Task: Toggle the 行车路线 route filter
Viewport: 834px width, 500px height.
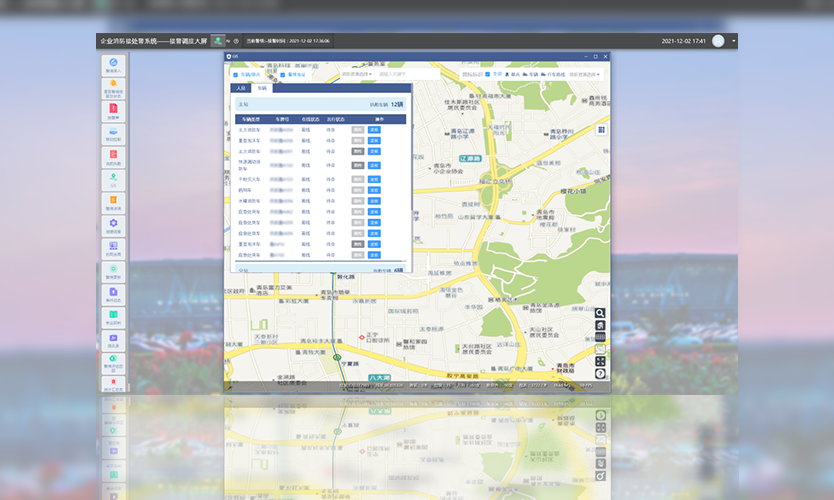Action: tap(553, 74)
